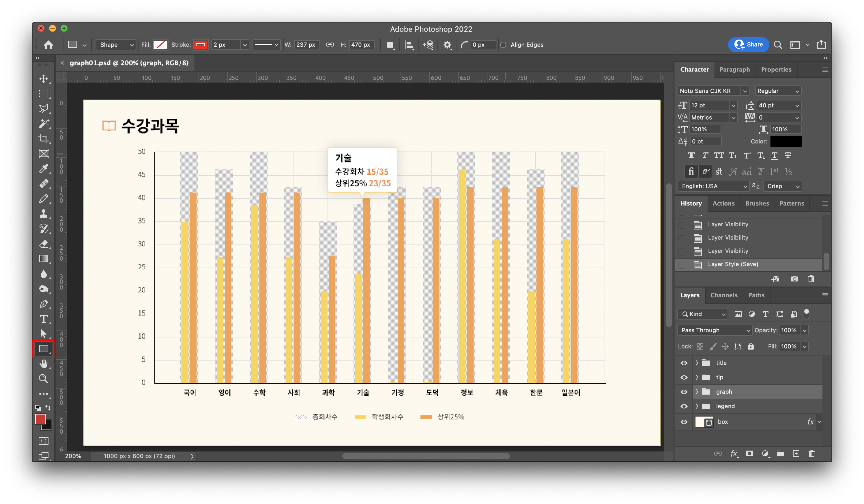Open path alignment options icon
This screenshot has height=504, width=864.
pos(409,45)
